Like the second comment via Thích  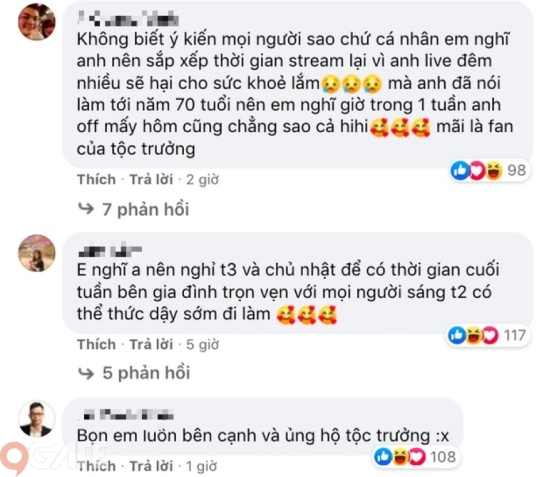pos(96,345)
